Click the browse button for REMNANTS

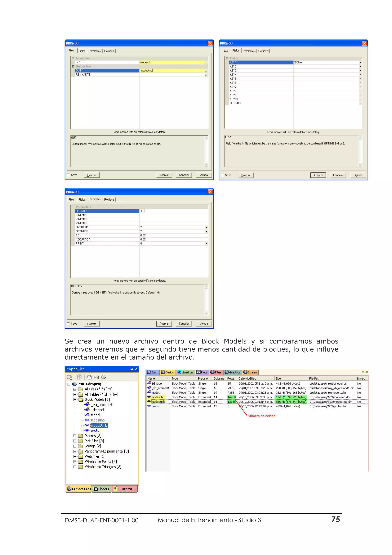tap(206, 75)
